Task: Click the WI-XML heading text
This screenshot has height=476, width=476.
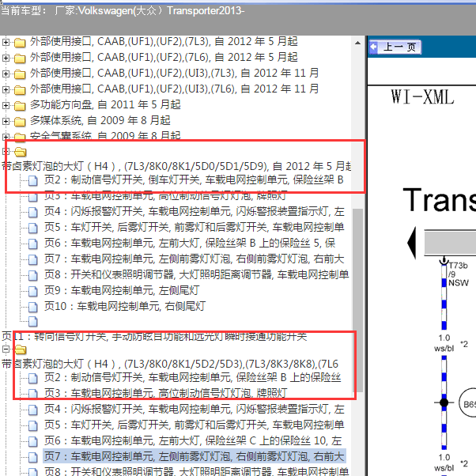Action: click(422, 97)
